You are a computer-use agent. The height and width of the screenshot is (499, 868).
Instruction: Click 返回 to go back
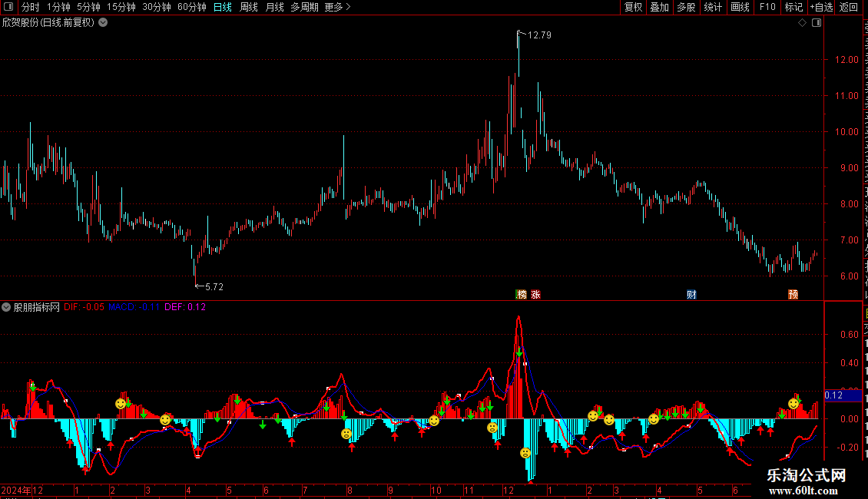coord(849,7)
